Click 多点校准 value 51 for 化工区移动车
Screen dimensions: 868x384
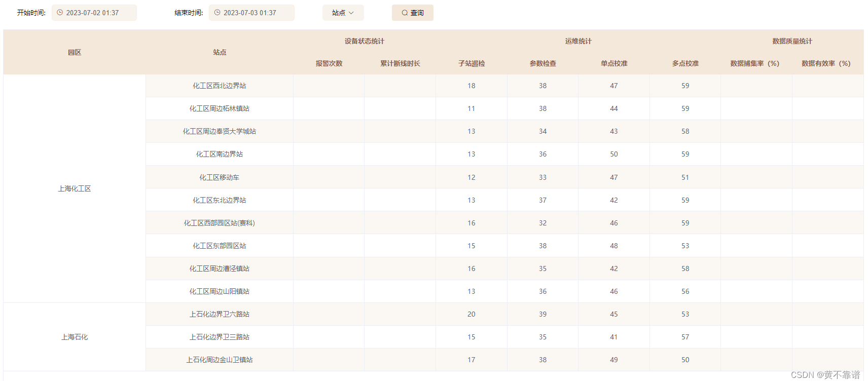[x=685, y=177]
